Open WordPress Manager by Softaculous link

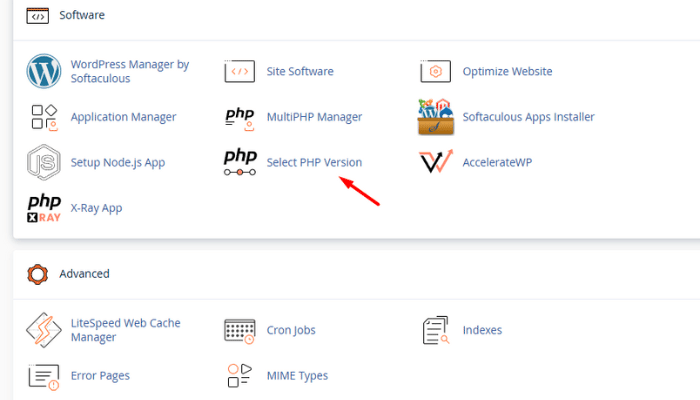tap(130, 71)
